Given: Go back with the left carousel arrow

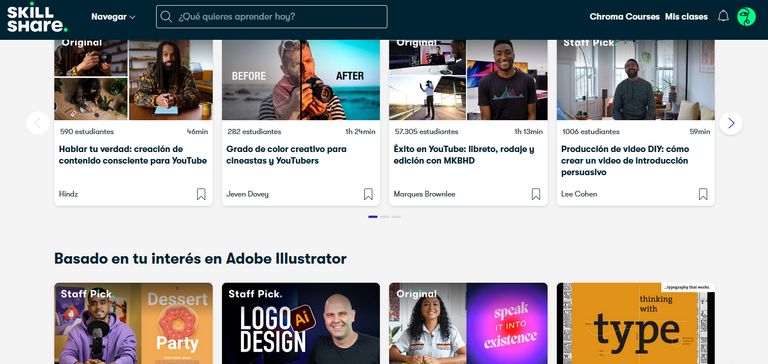Looking at the screenshot, I should 38,123.
